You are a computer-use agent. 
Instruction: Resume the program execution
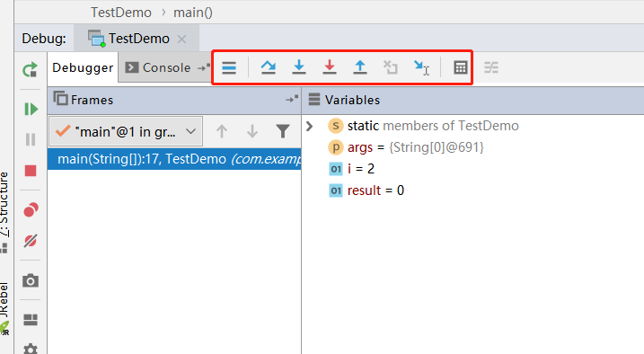[31, 110]
